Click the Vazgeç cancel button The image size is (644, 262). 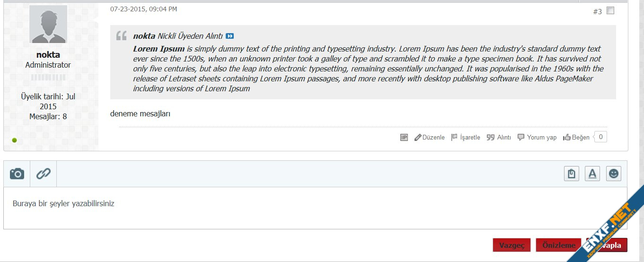tap(512, 245)
